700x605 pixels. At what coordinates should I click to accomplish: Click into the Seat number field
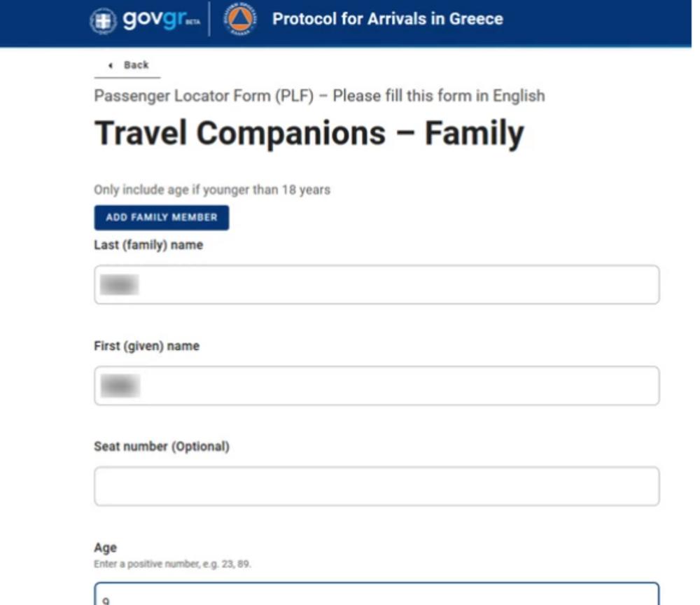click(377, 486)
